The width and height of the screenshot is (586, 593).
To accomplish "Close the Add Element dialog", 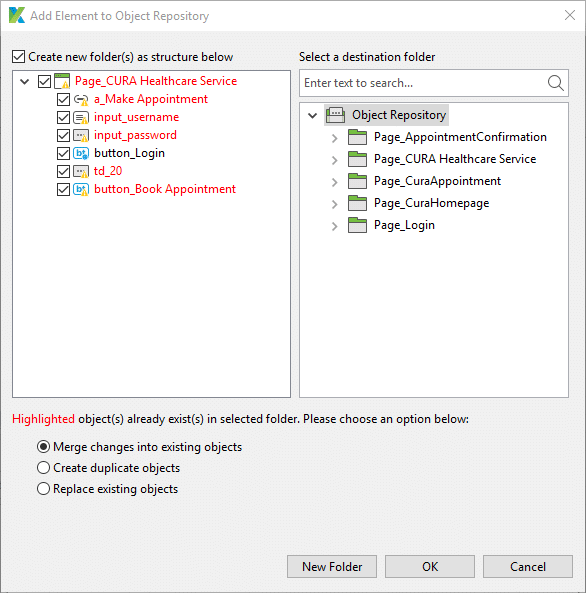I will [570, 15].
